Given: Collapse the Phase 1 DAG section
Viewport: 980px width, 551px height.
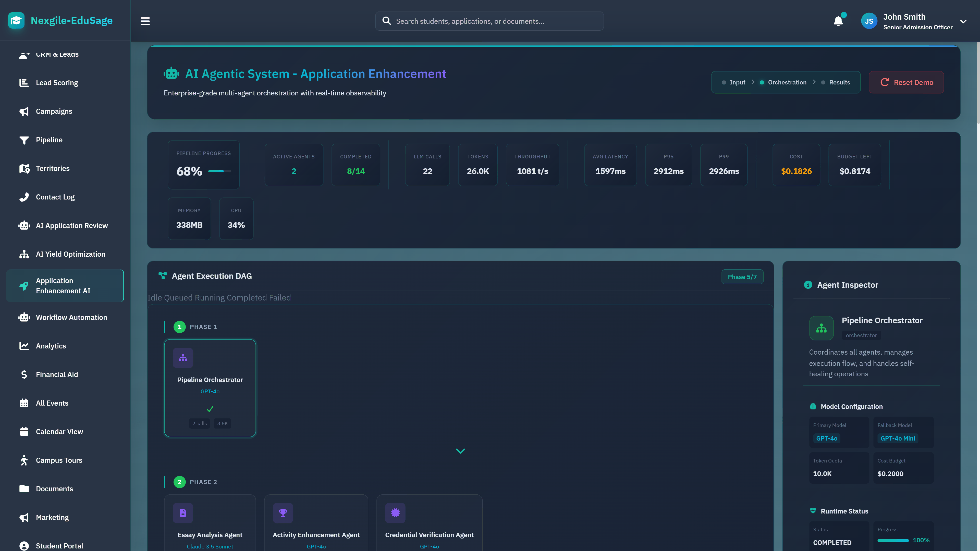Looking at the screenshot, I should 460,451.
